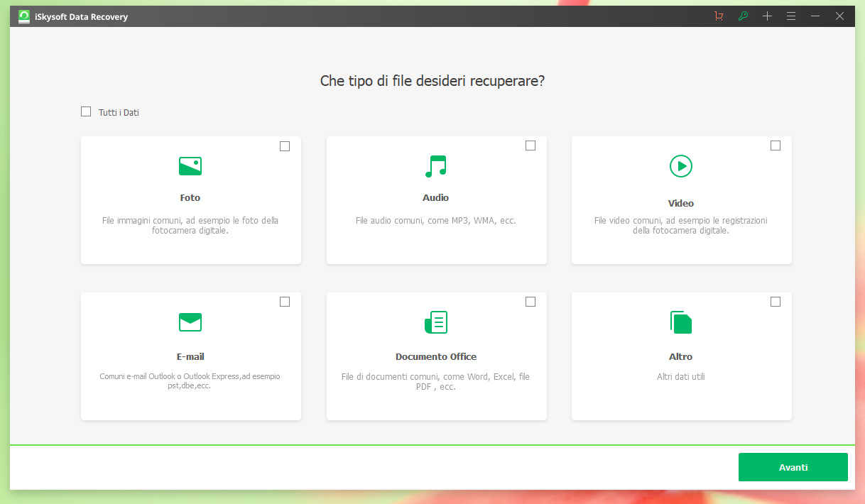Click the Altro files icon

(681, 322)
